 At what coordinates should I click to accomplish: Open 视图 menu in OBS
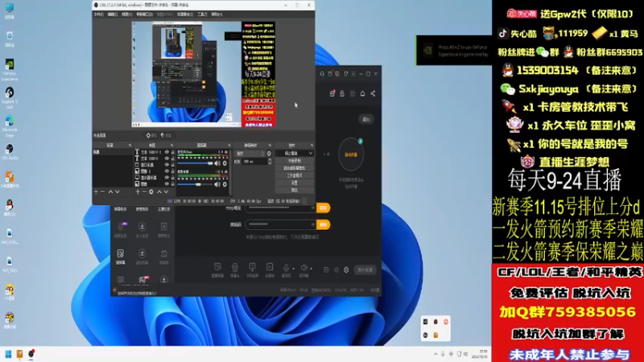click(x=127, y=14)
